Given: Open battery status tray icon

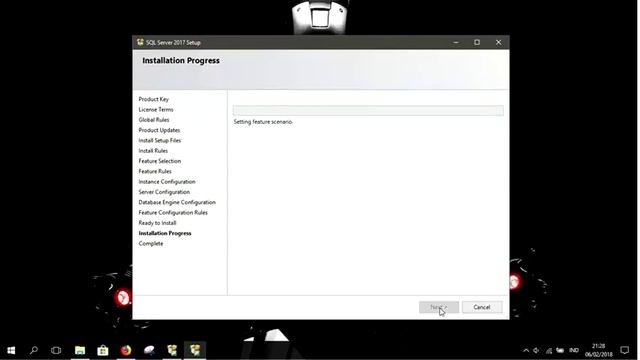Looking at the screenshot, I should (x=560, y=350).
